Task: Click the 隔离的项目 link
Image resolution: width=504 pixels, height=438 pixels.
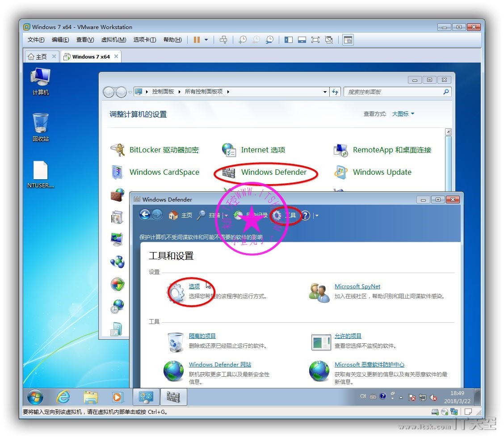Action: [202, 336]
